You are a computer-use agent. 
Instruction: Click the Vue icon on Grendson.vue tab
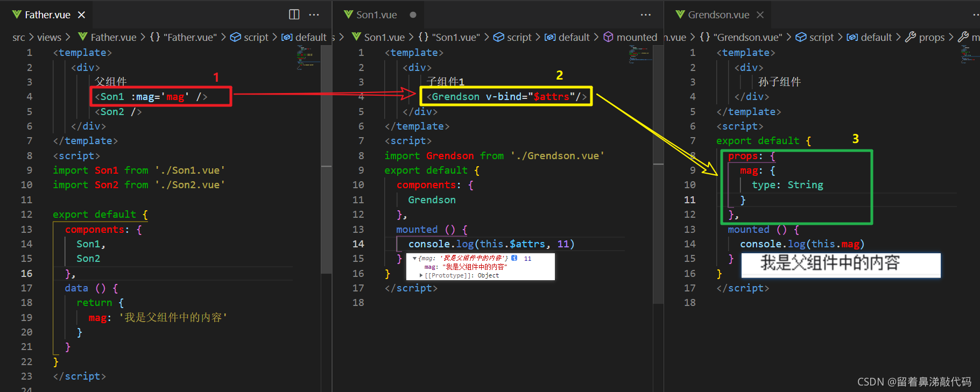[x=680, y=15]
